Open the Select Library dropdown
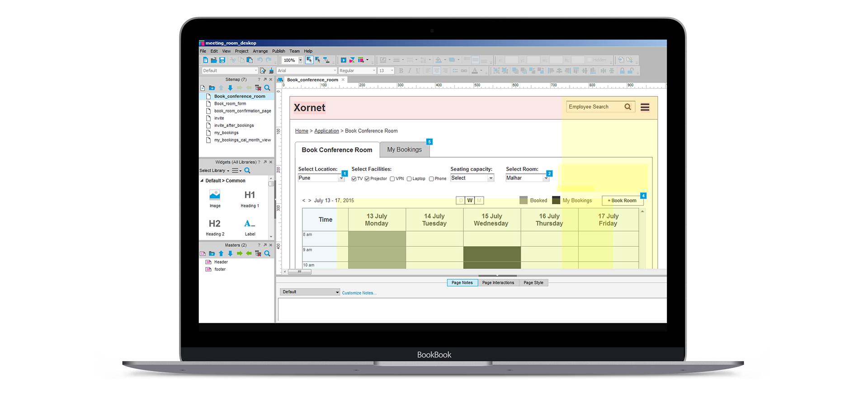 pos(214,171)
